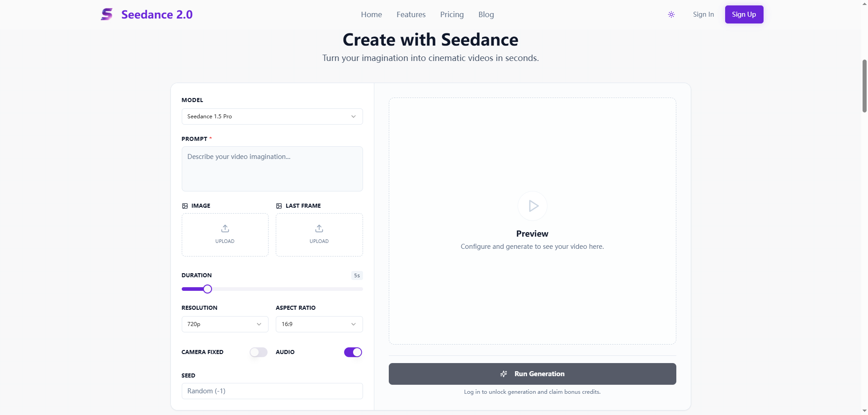Go to the Features nav item
The height and width of the screenshot is (415, 868).
click(x=411, y=14)
